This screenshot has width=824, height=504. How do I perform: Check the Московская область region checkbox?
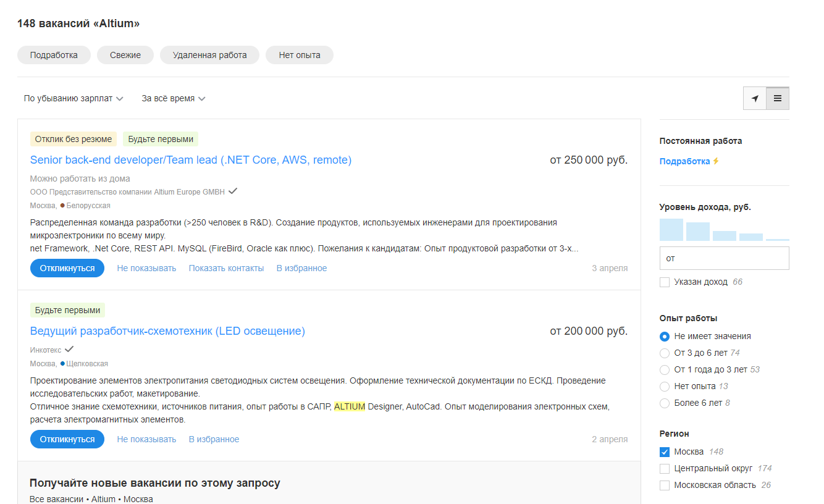pyautogui.click(x=665, y=485)
